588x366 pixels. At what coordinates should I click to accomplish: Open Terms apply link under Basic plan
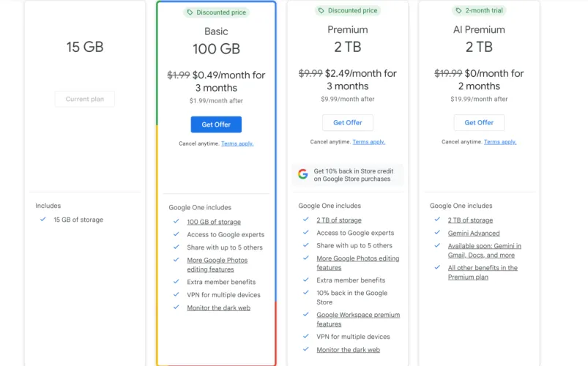237,143
